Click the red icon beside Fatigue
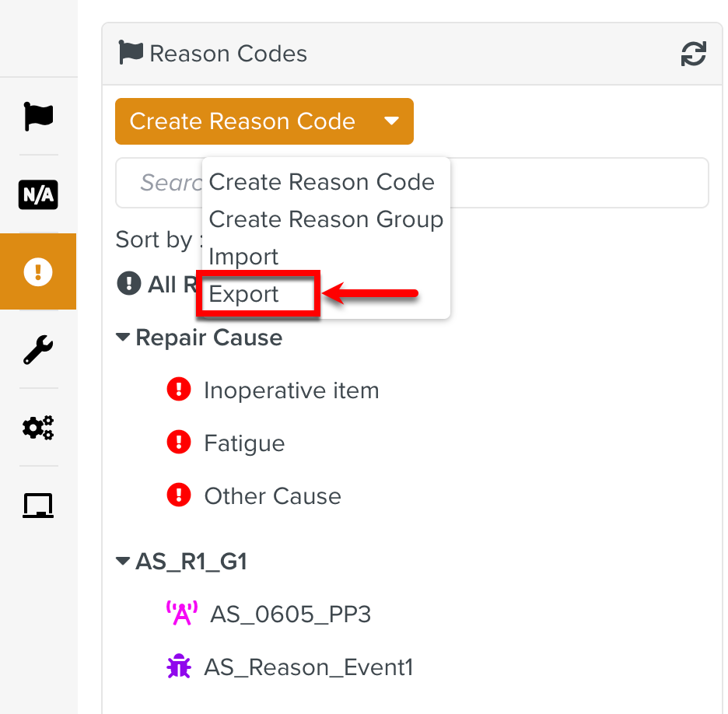The height and width of the screenshot is (714, 728). point(179,443)
